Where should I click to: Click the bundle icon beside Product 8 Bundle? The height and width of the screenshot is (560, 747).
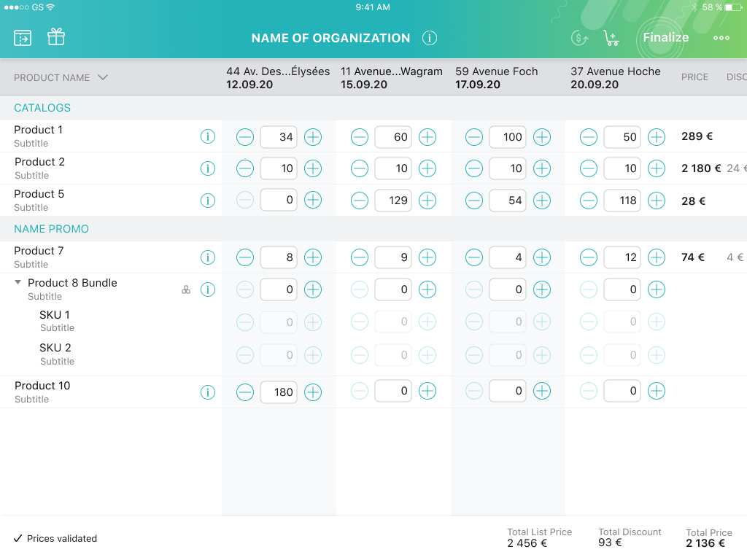(186, 289)
